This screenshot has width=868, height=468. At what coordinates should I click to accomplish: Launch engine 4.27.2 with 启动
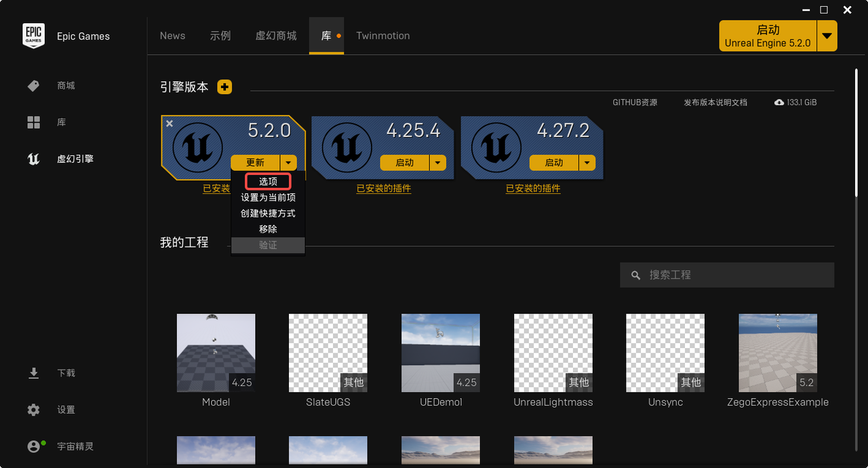[x=554, y=163]
